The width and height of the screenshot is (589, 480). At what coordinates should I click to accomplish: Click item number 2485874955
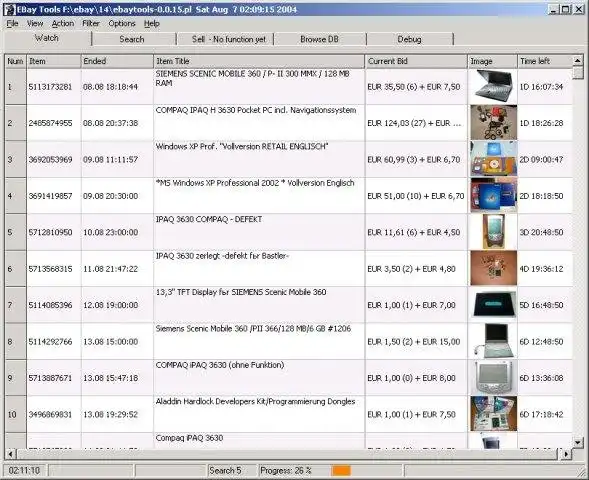[x=50, y=123]
